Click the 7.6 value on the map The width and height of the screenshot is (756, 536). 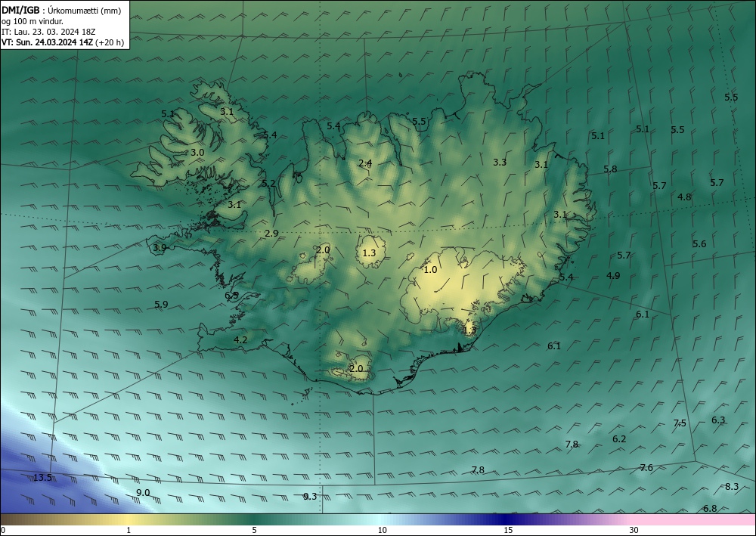(x=646, y=467)
